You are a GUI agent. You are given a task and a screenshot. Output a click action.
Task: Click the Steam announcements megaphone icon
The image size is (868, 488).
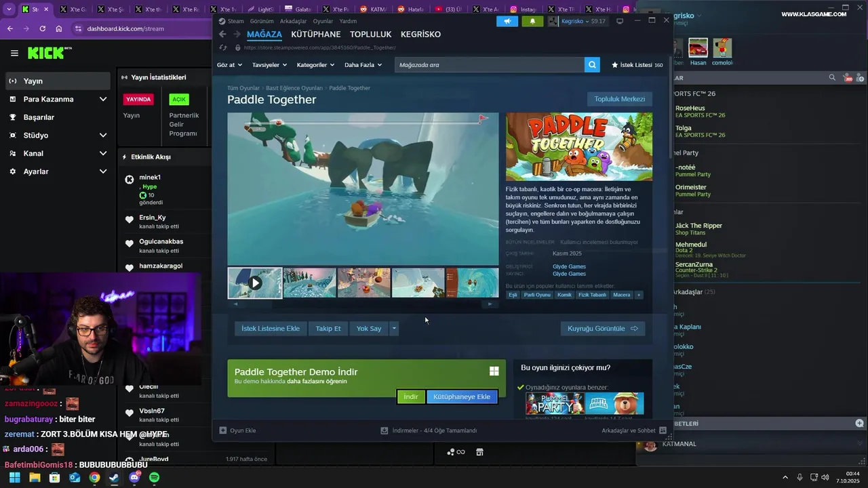coord(507,21)
